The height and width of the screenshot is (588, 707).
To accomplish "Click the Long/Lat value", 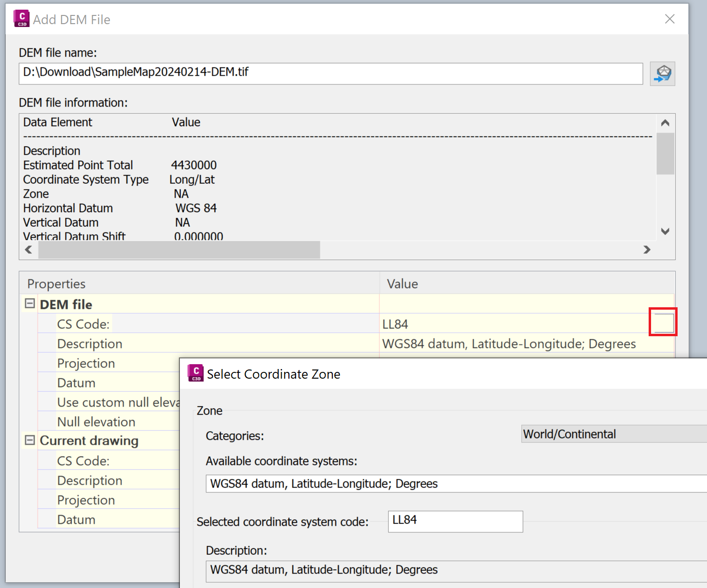I will click(192, 179).
